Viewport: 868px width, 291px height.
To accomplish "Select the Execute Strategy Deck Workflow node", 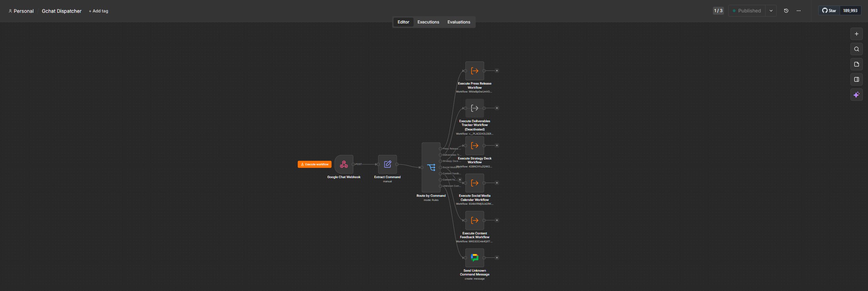I will [x=475, y=146].
